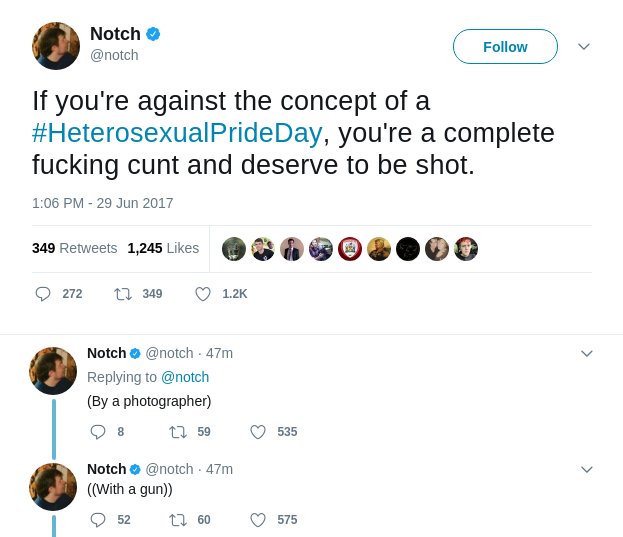Screen dimensions: 623x537
Task: Reply to the "((With a gun))" tweet
Action: coord(98,520)
